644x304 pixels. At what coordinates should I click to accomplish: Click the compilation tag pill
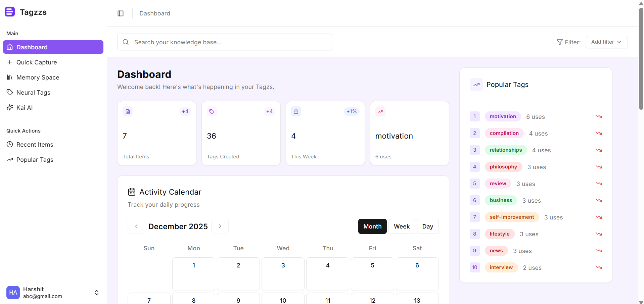pos(504,133)
